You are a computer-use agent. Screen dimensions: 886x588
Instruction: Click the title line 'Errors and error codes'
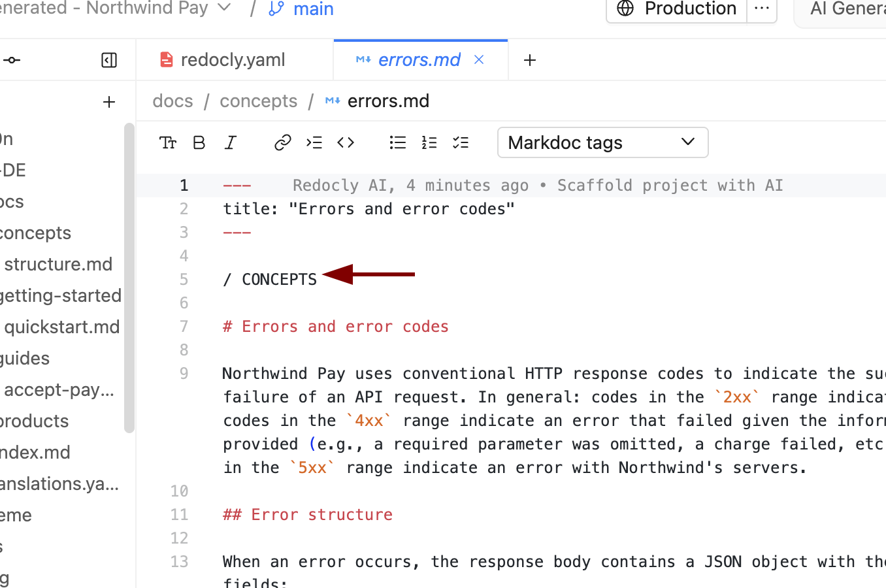point(369,209)
